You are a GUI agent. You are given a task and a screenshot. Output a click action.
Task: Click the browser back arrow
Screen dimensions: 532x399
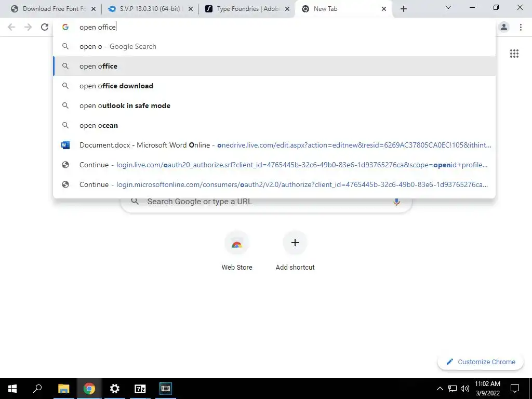click(11, 27)
